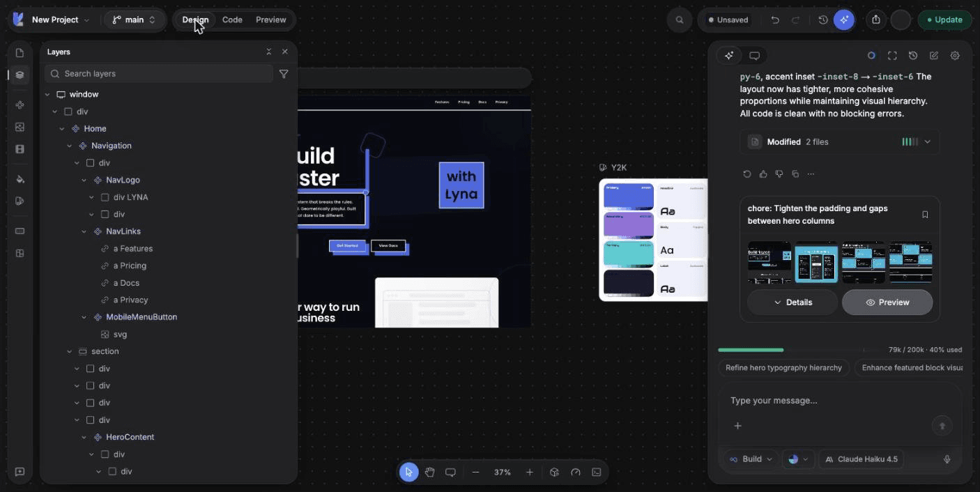Image resolution: width=980 pixels, height=492 pixels.
Task: Select the hand pan tool
Action: (430, 472)
